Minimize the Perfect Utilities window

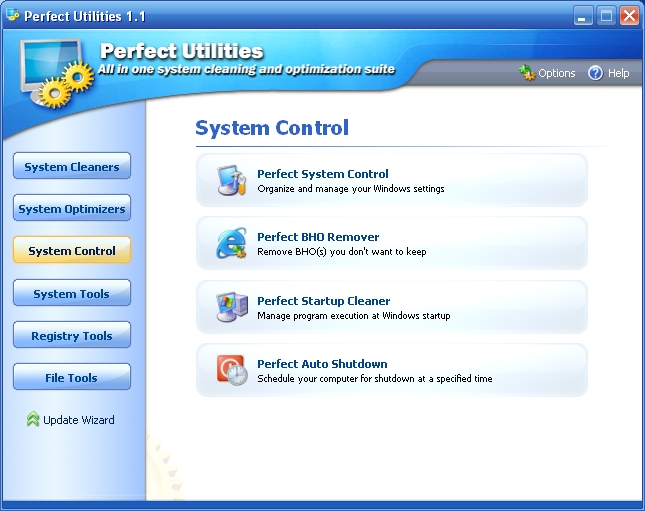582,16
